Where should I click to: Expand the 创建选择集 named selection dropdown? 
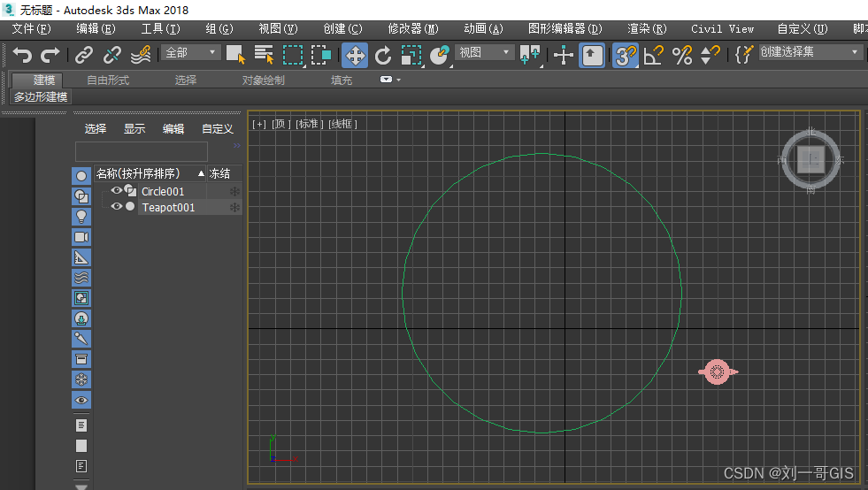(x=855, y=53)
